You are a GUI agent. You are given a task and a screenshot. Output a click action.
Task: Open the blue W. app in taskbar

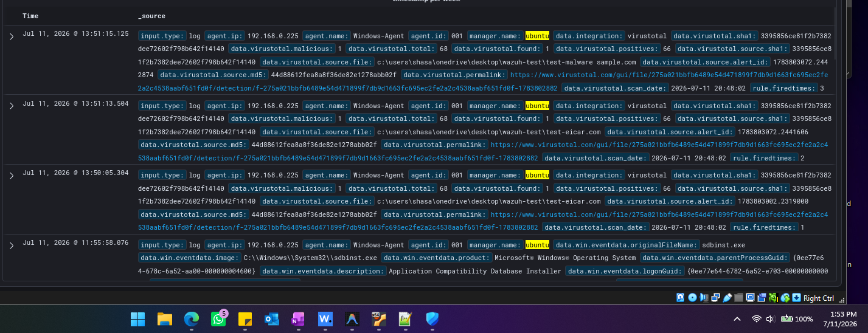click(x=325, y=319)
